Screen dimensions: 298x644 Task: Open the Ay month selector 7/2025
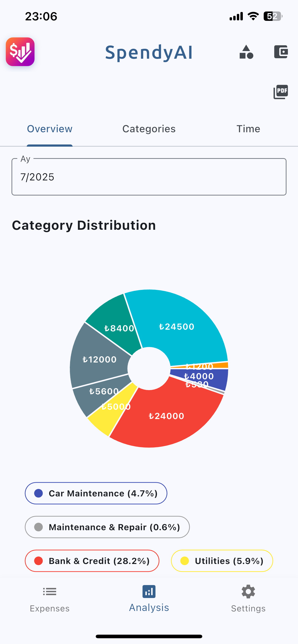[149, 177]
